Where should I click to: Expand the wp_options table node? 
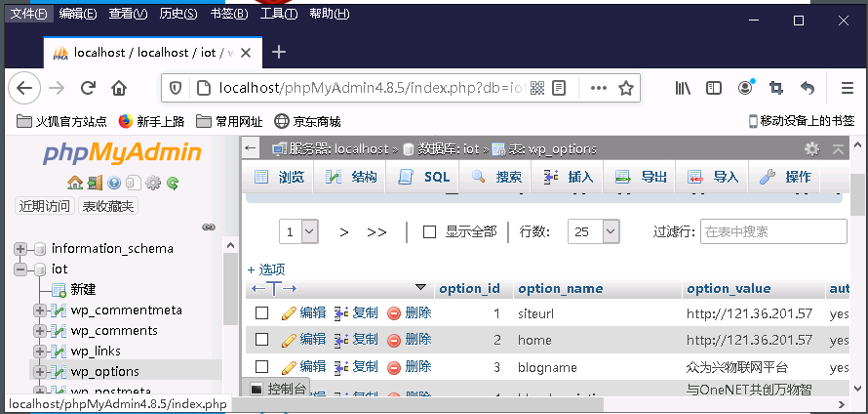point(40,371)
